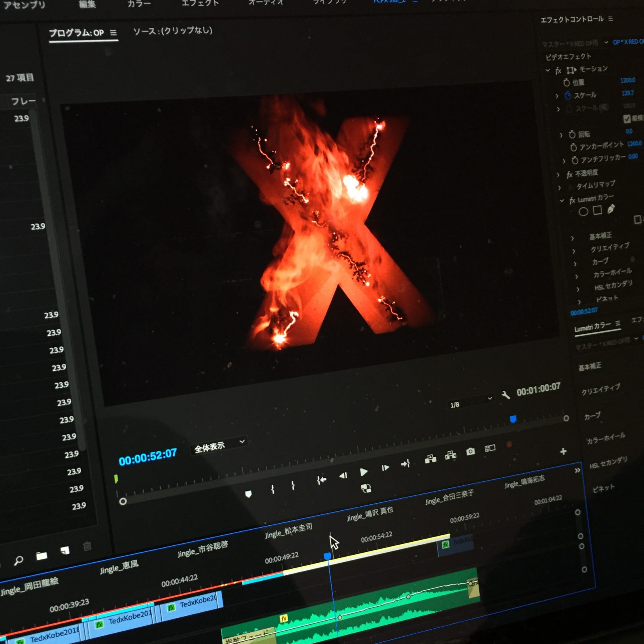Open カーブ in the Lumetri カラー panel
This screenshot has height=644, width=644.
(x=592, y=416)
